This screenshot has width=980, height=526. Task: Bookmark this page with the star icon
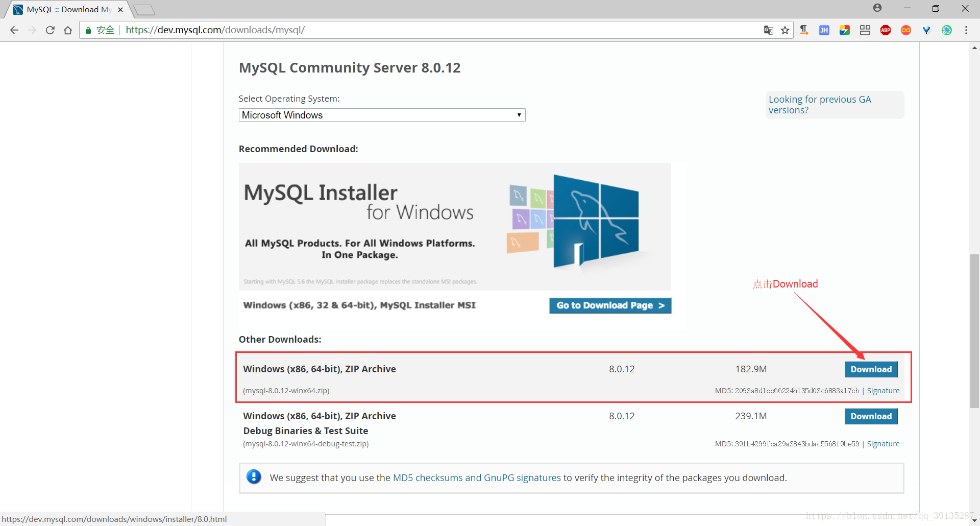pyautogui.click(x=785, y=30)
